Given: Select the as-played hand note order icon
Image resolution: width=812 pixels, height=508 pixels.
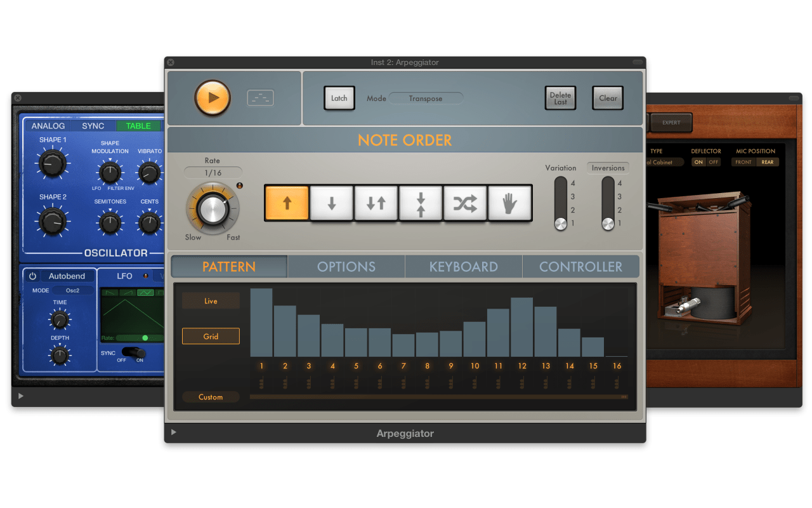Looking at the screenshot, I should [510, 203].
